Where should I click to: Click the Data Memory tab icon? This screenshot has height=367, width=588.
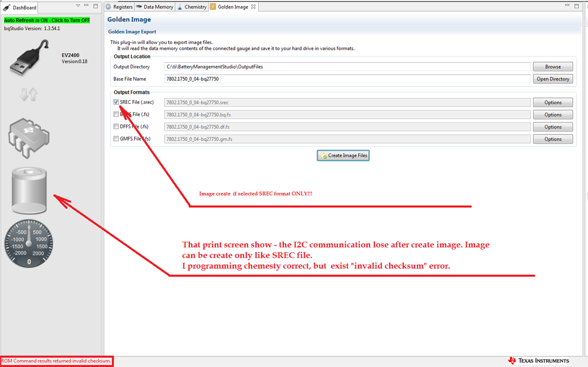139,7
